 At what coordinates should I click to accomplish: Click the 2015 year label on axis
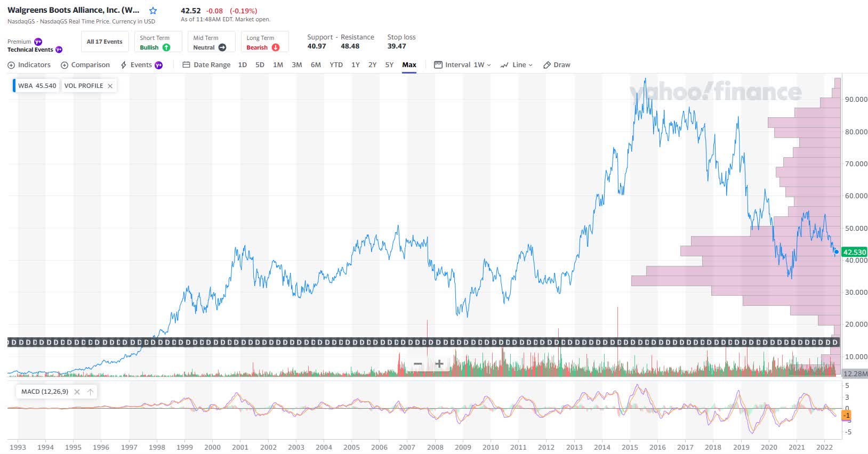click(630, 448)
